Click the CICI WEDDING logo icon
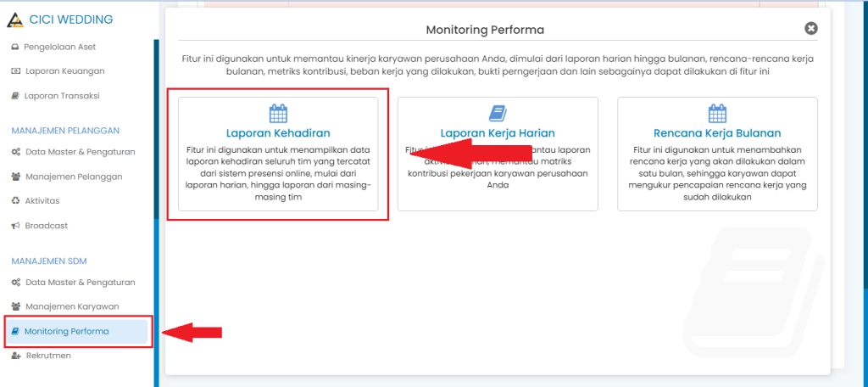Viewport: 868px width, 387px height. coord(15,20)
